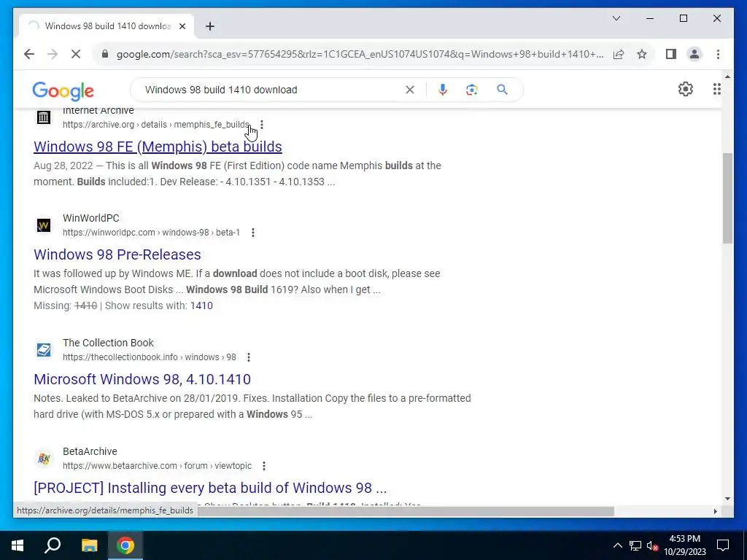The height and width of the screenshot is (560, 747).
Task: Open the Windows notification center
Action: coord(723,545)
